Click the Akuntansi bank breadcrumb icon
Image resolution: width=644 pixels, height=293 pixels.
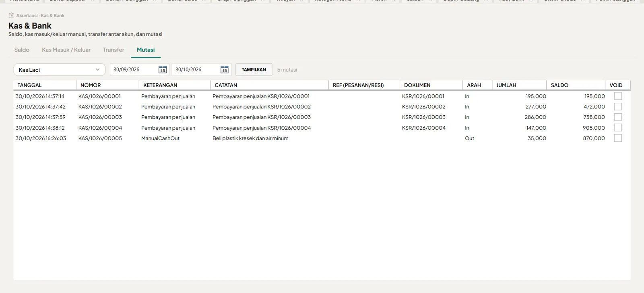11,15
